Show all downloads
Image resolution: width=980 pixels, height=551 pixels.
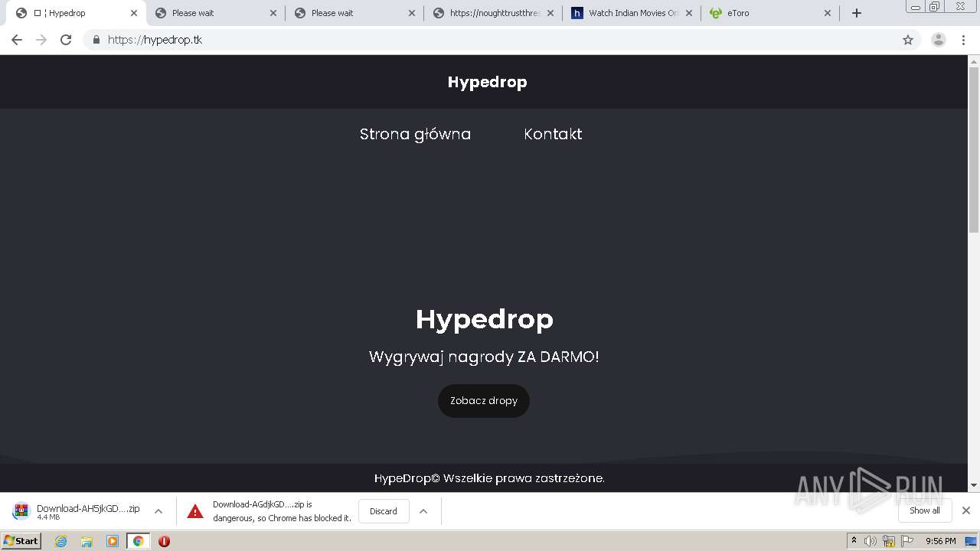click(x=925, y=510)
